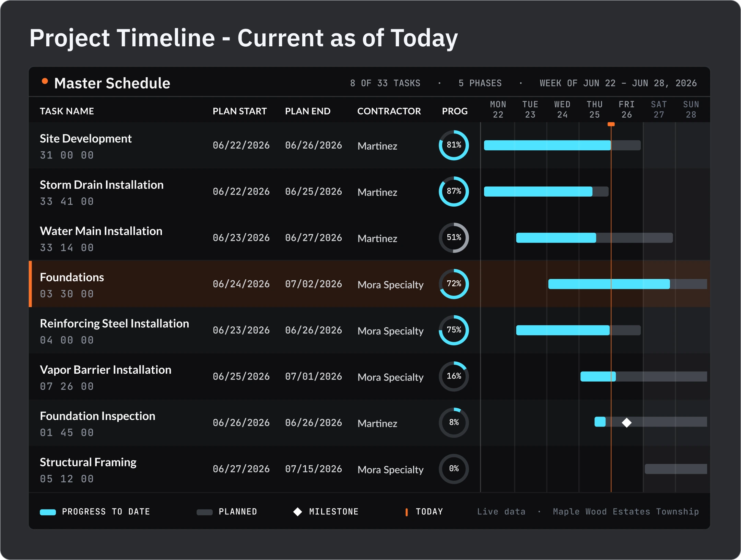Click the 07/15/2026 plan end date
Screen dimensions: 741x560
tap(314, 469)
